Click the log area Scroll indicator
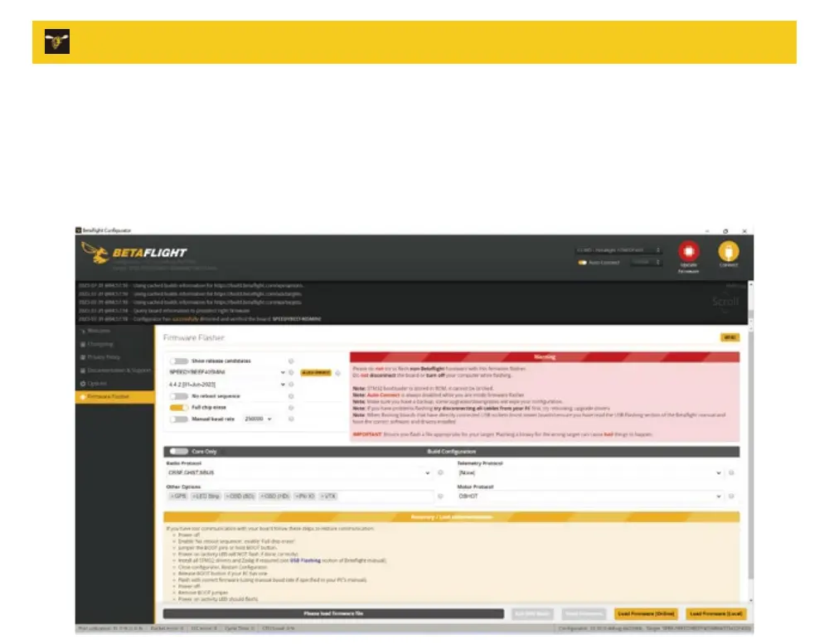 point(725,302)
